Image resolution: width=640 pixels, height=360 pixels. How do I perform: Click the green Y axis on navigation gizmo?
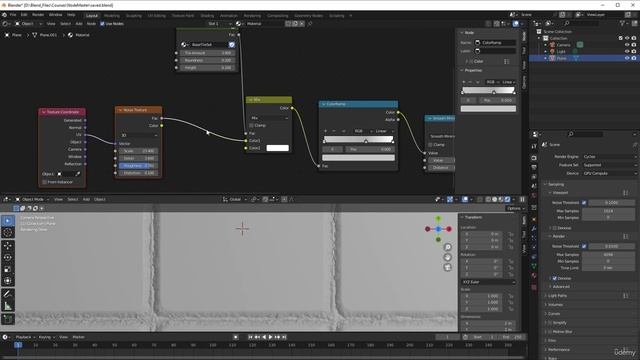[438, 219]
